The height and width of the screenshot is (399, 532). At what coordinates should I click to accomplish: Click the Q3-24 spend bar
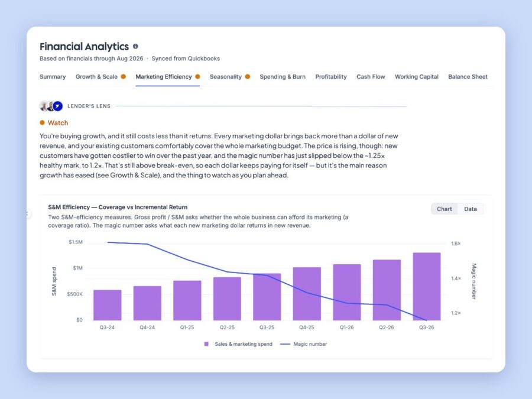coord(107,305)
